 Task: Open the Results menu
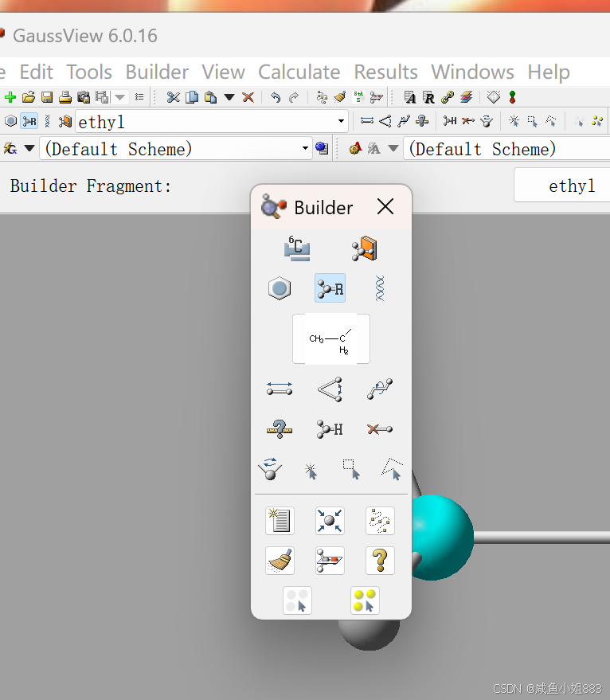pos(385,72)
